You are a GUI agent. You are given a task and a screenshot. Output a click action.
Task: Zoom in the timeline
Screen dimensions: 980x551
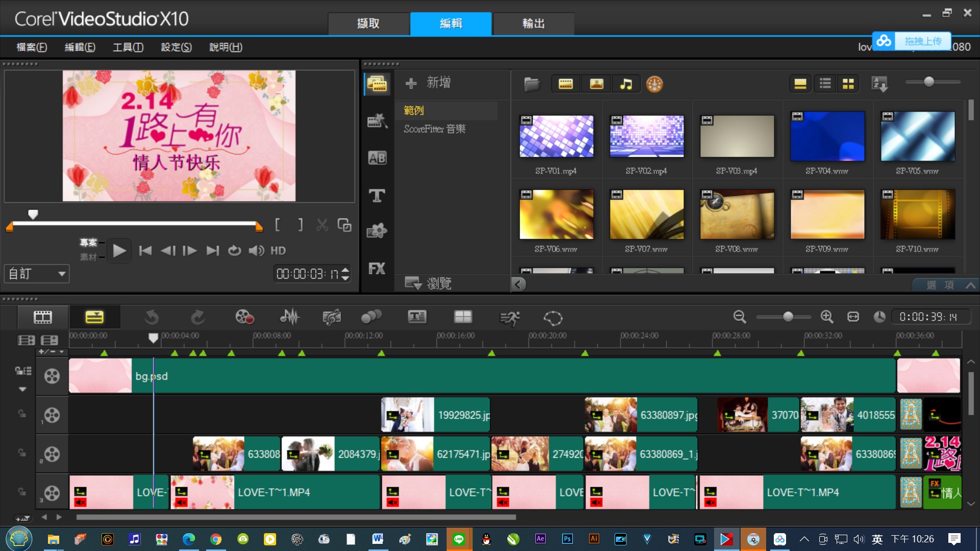tap(827, 317)
